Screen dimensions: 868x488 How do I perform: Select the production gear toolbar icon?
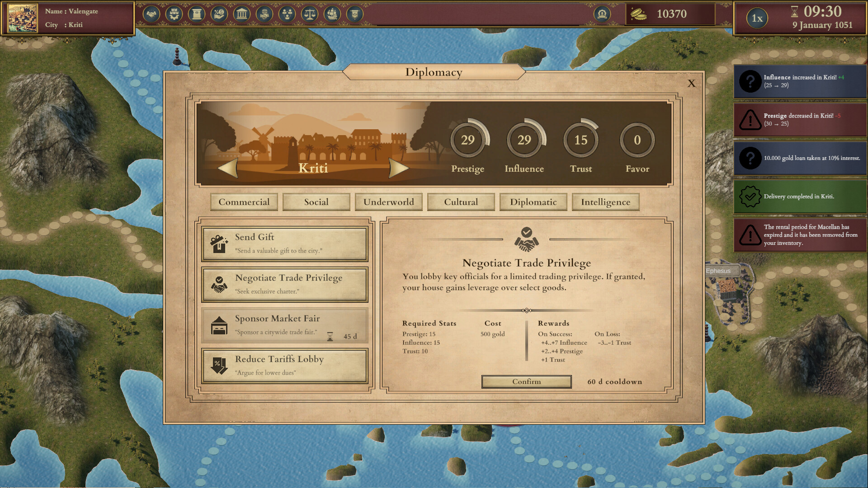pyautogui.click(x=173, y=14)
